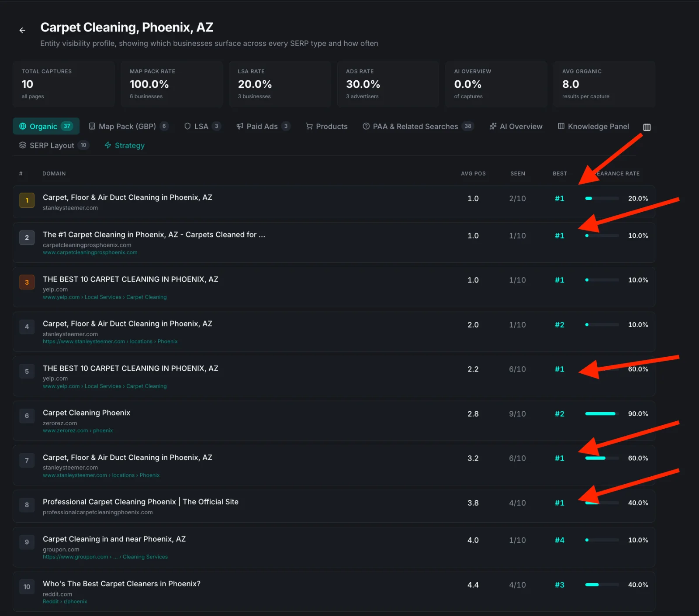Click rank badge 10 for reddit.com
The height and width of the screenshot is (616, 699).
[x=27, y=587]
